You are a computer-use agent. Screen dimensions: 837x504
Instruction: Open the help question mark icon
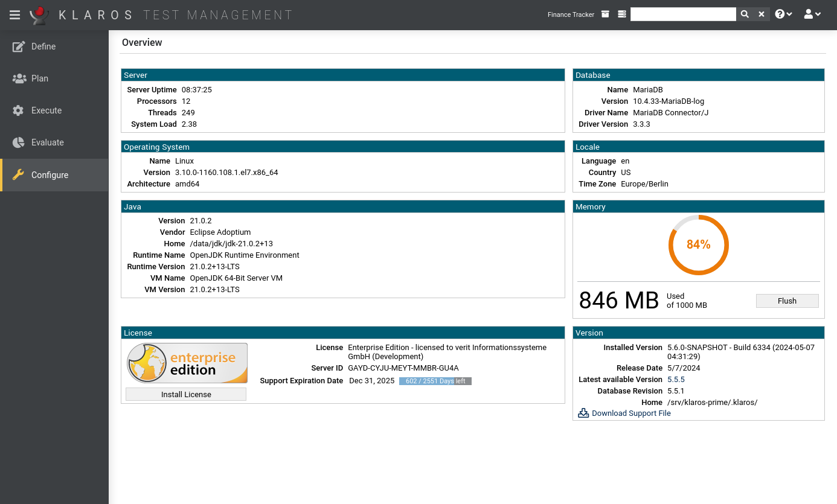780,13
